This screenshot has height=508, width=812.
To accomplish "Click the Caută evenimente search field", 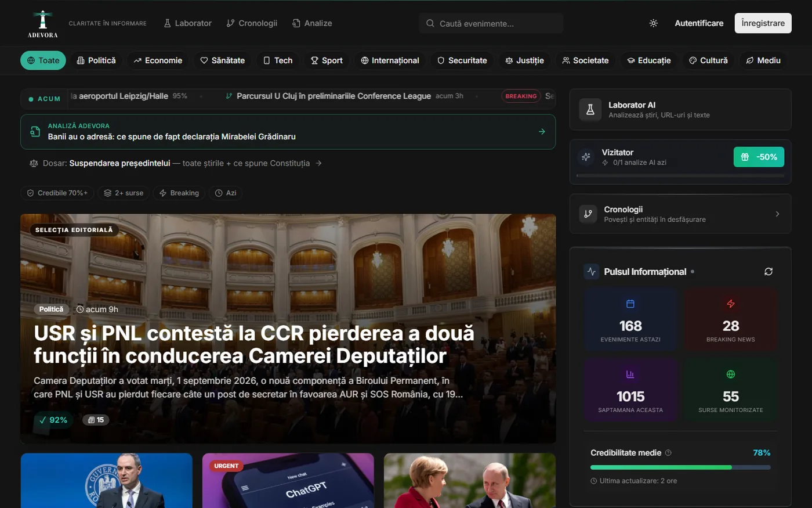I will click(491, 23).
